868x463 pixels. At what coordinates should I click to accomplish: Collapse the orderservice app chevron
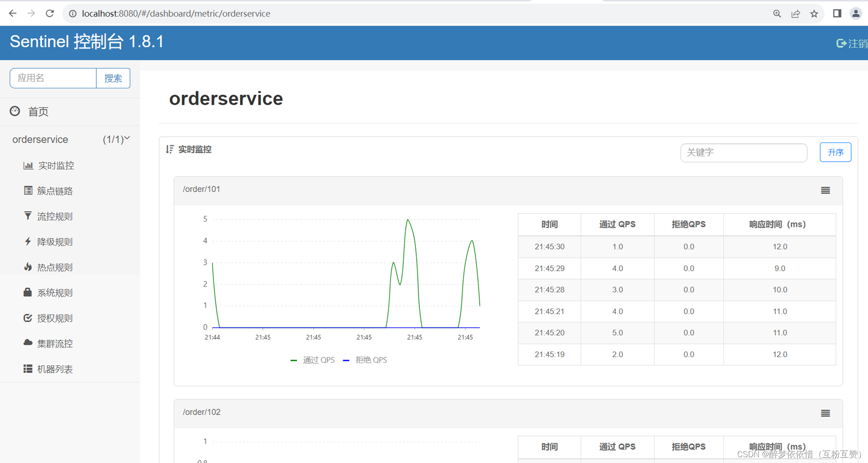[127, 139]
